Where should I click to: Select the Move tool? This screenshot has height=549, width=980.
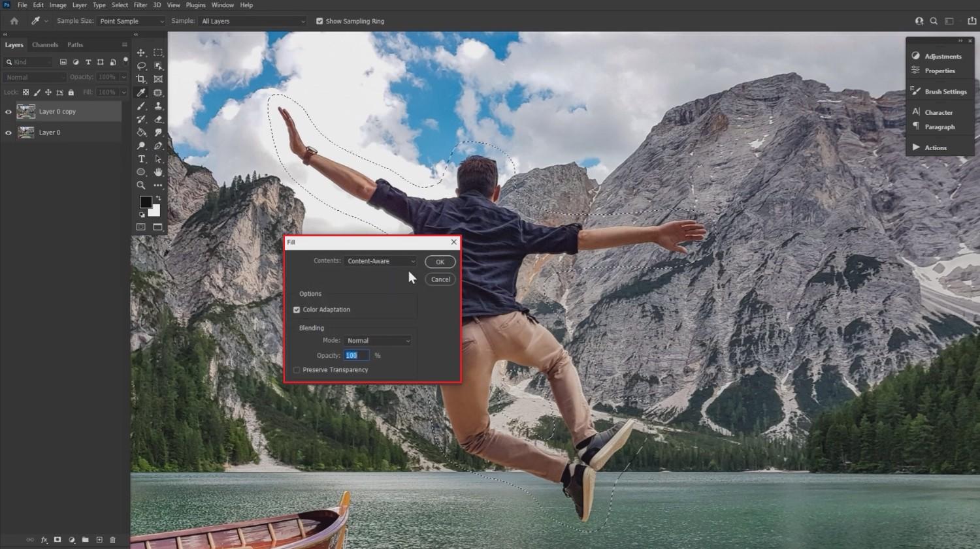pos(141,52)
